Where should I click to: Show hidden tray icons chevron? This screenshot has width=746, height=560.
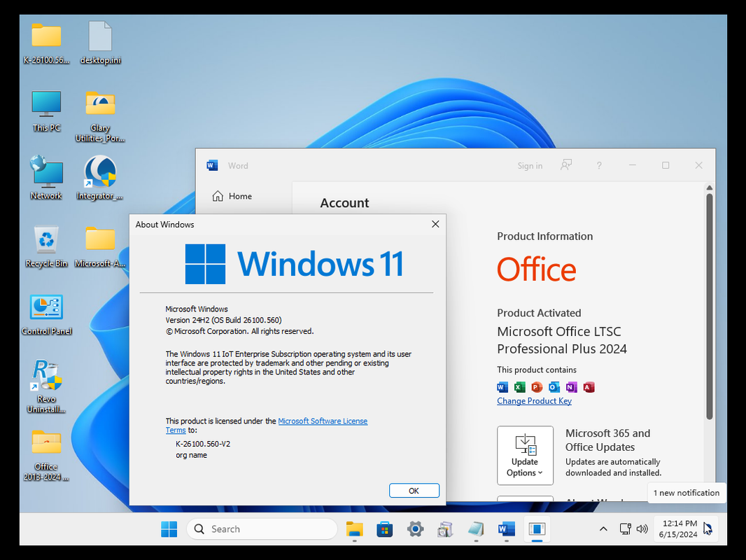(x=603, y=528)
